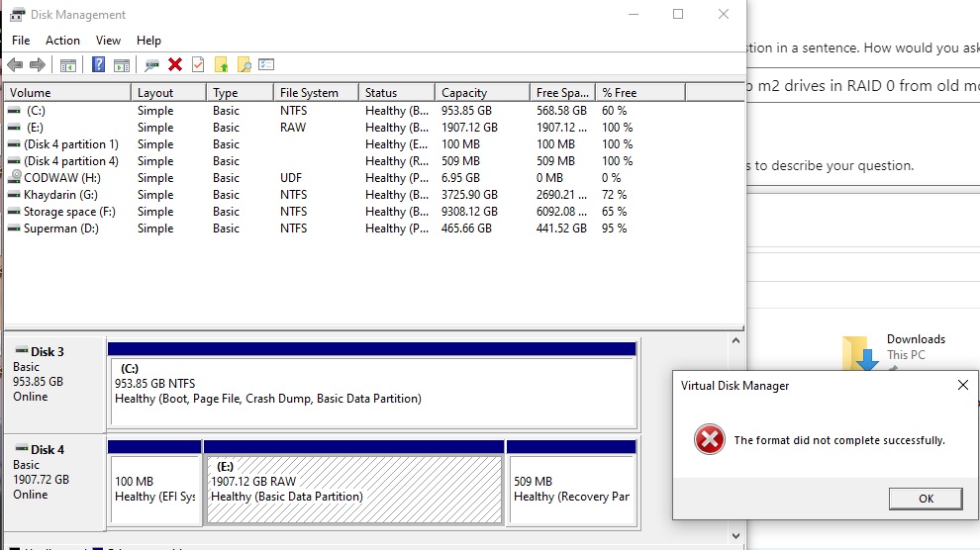Click the Forward arrow toolbar icon

(38, 64)
